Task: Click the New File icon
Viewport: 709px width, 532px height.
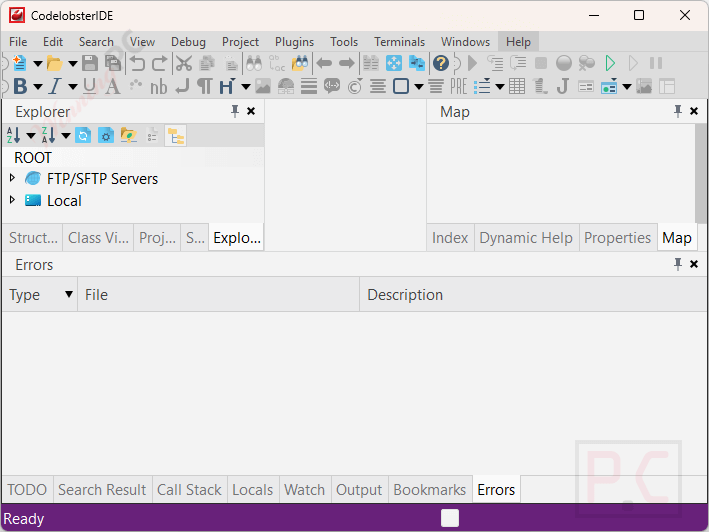Action: pyautogui.click(x=19, y=63)
